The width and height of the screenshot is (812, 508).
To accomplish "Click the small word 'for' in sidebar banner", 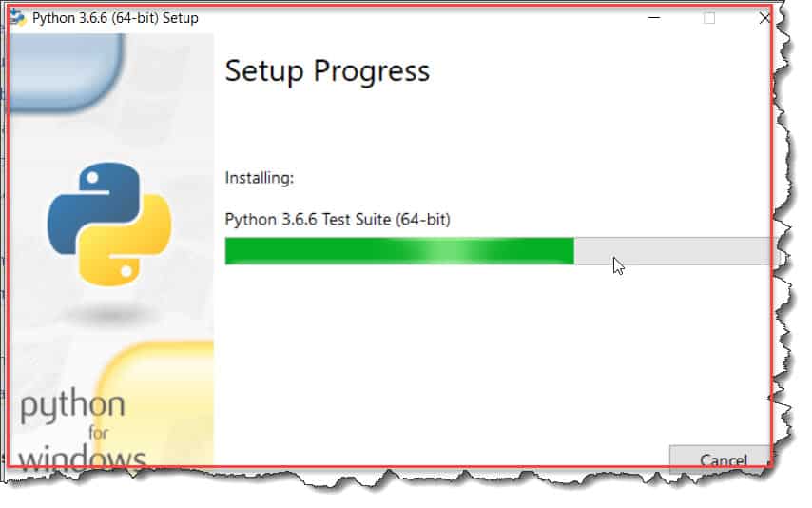I will pos(98,432).
